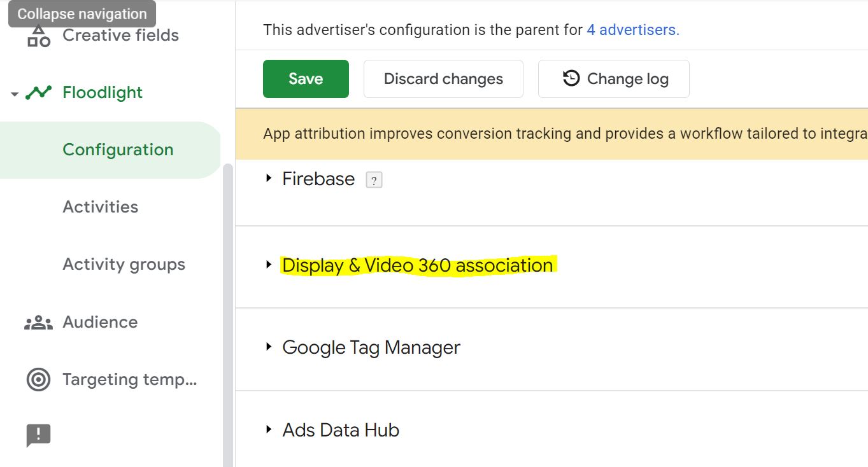Click the green Save button

[x=306, y=79]
